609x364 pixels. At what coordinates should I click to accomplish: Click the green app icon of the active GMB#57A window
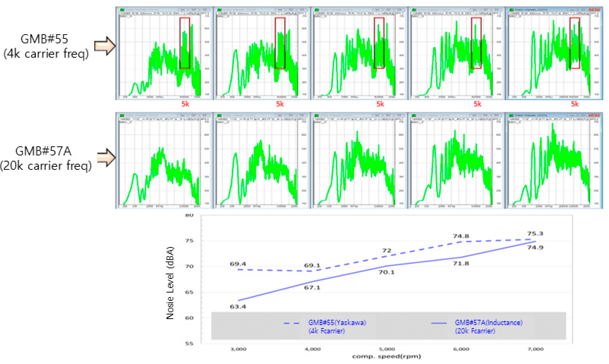coord(512,115)
